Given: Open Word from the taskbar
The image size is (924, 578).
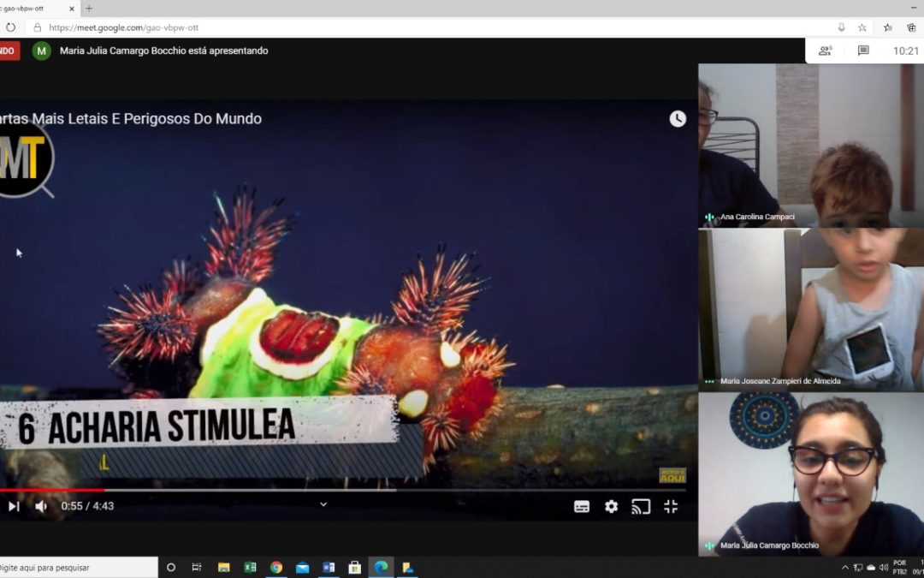Looking at the screenshot, I should (329, 568).
